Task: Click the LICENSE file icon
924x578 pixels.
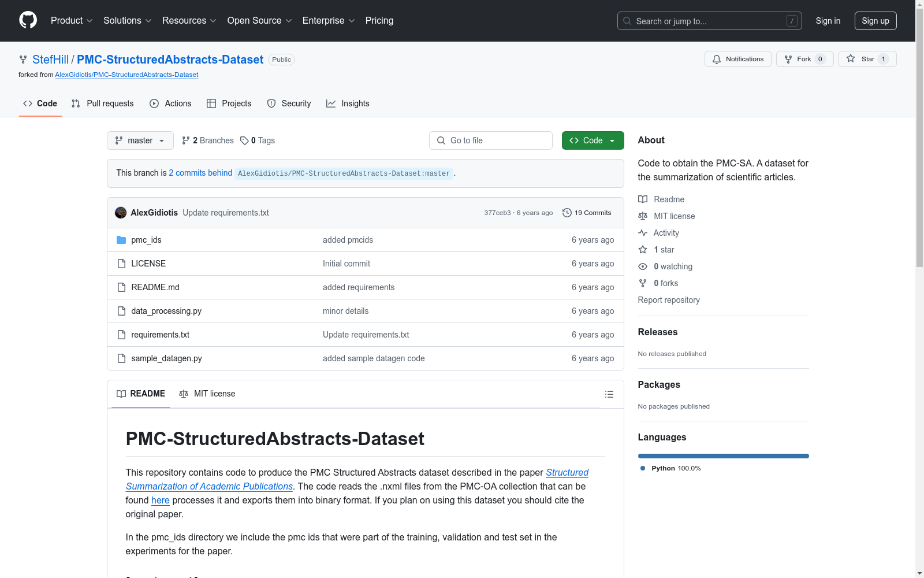Action: [121, 264]
